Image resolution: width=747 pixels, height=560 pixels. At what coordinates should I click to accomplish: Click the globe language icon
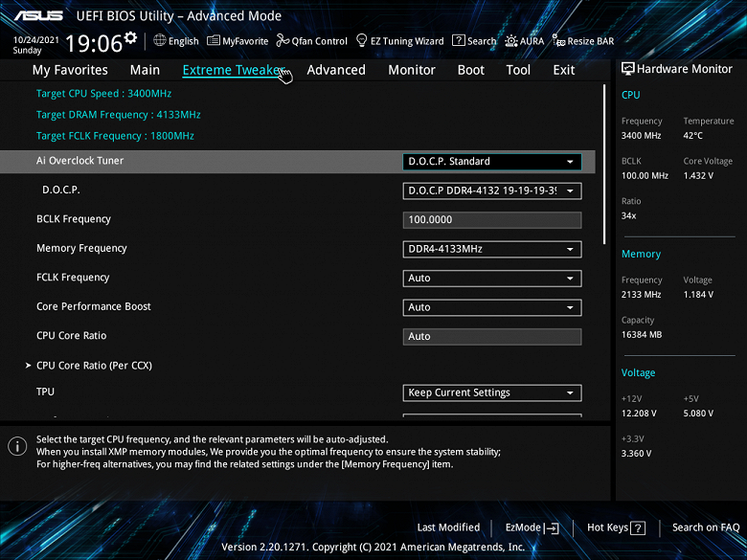[x=160, y=40]
